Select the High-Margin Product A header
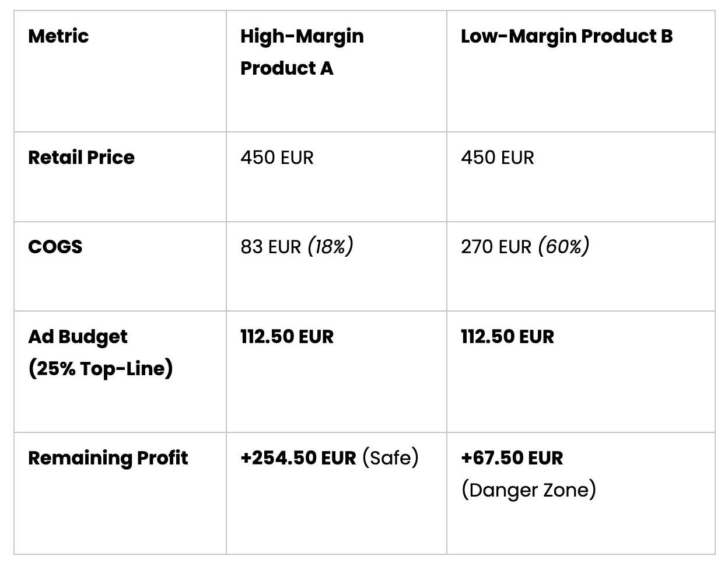Viewport: 728px width, 566px height. coord(302,52)
